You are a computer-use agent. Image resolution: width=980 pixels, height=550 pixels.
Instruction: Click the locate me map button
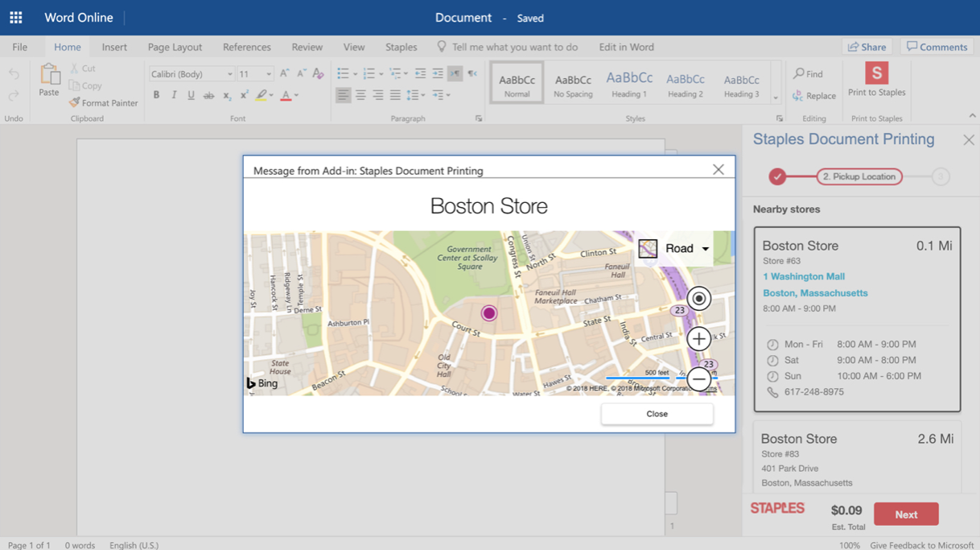(x=698, y=299)
